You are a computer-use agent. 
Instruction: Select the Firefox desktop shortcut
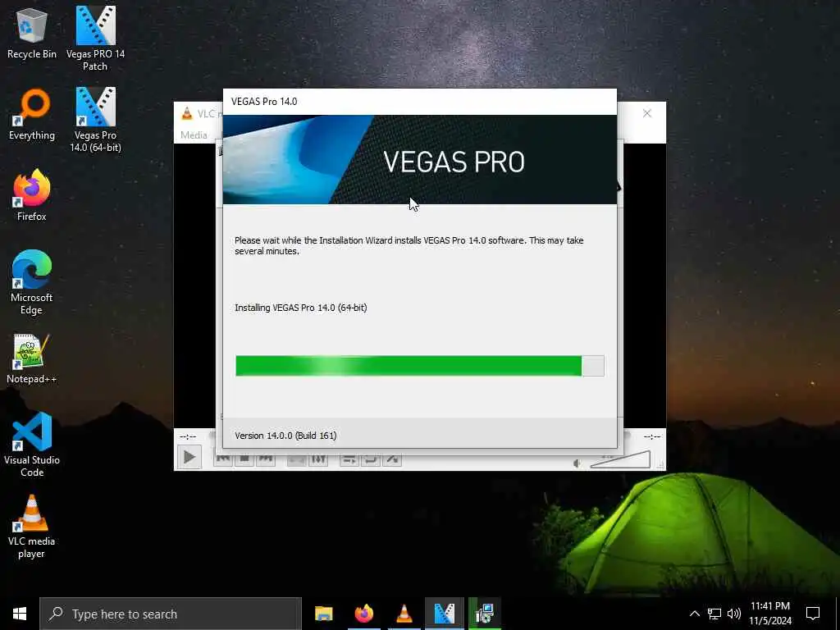pos(32,195)
